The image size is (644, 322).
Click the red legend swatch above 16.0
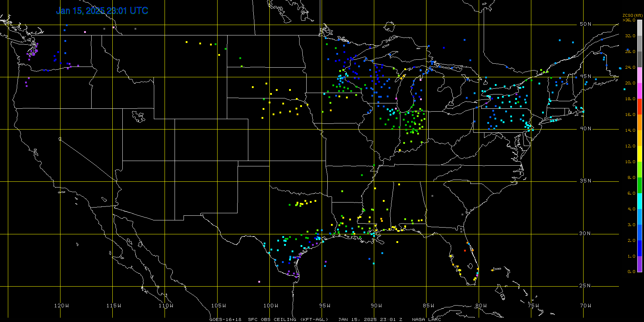(x=640, y=107)
